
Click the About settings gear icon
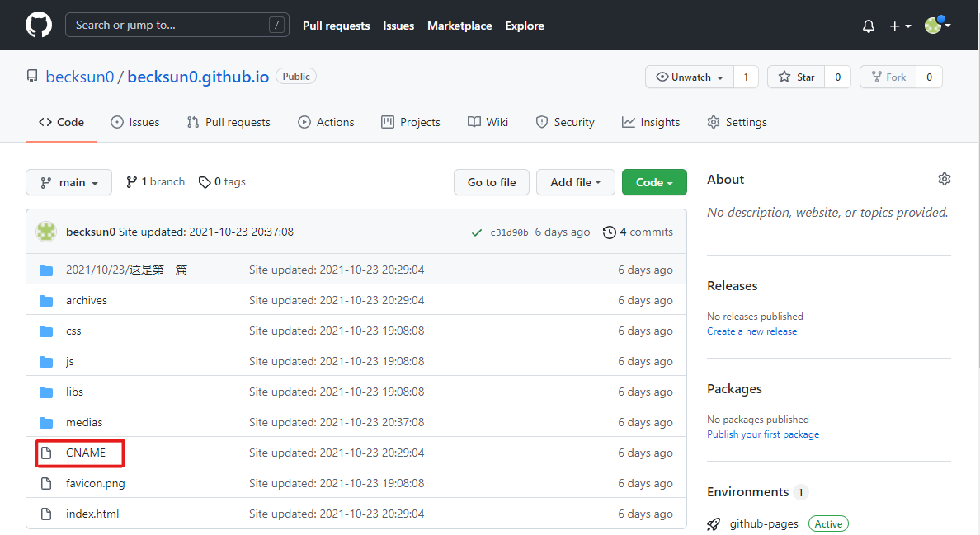point(945,179)
